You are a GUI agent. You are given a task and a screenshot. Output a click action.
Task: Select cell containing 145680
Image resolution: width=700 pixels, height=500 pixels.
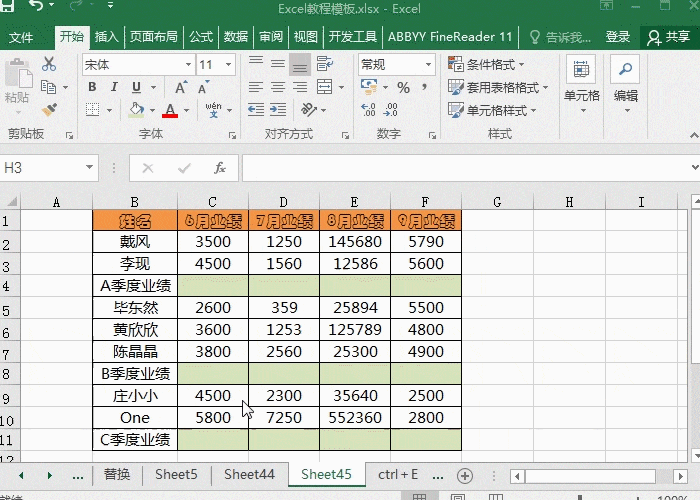coord(355,241)
